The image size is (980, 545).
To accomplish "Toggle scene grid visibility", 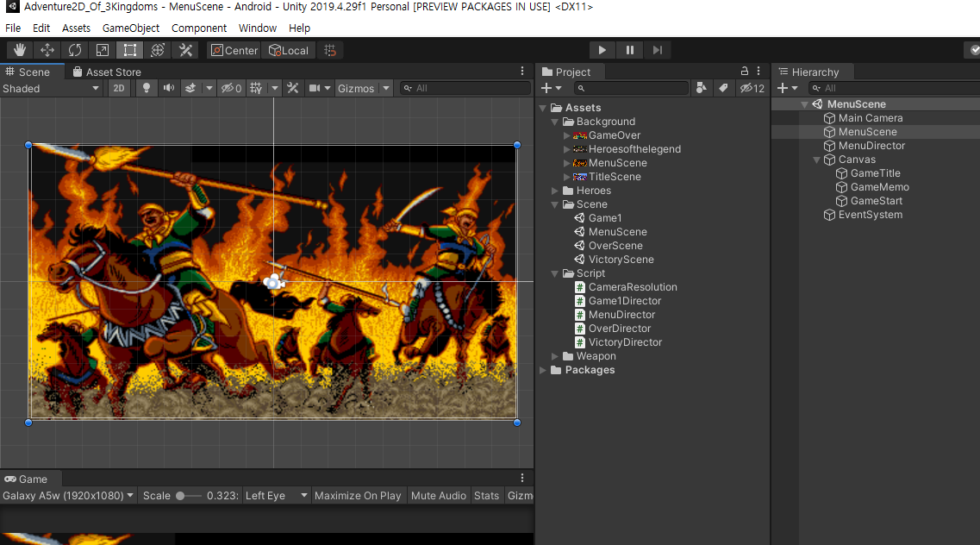I will point(256,88).
